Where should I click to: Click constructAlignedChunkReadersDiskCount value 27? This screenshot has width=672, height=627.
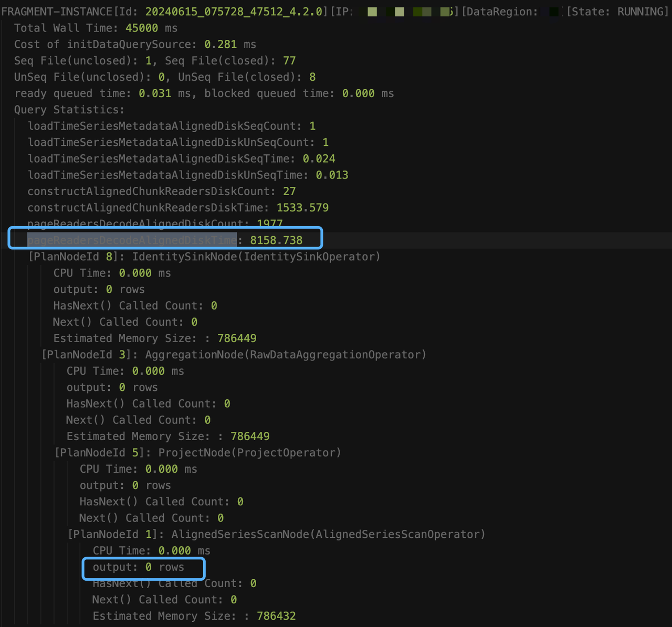(x=289, y=191)
